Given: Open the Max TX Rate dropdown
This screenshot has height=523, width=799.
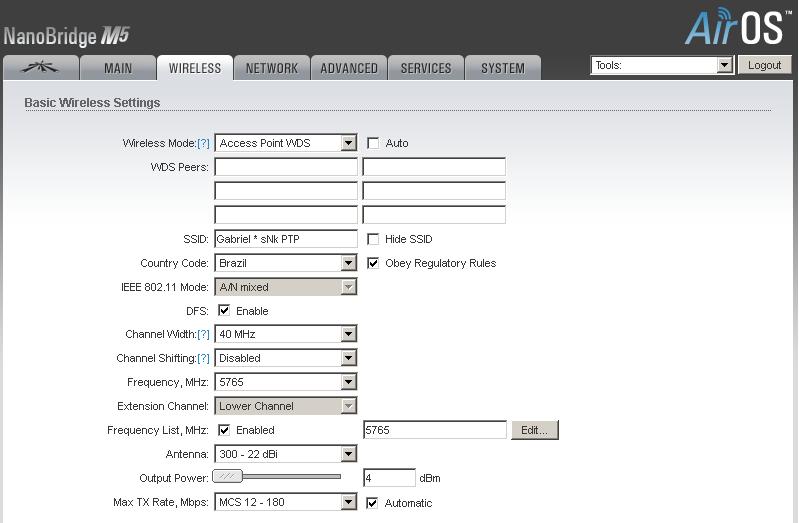Looking at the screenshot, I should tap(285, 502).
